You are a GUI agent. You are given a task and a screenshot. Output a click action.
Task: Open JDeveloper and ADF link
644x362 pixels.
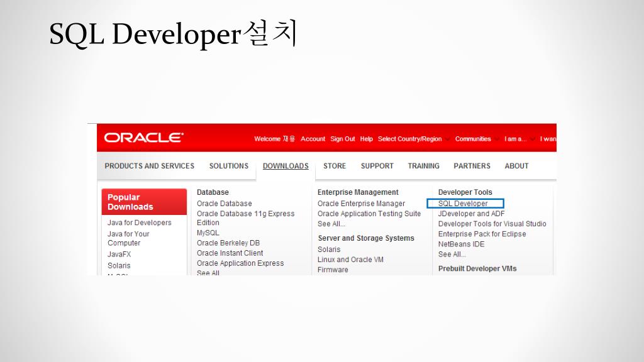[x=471, y=214]
